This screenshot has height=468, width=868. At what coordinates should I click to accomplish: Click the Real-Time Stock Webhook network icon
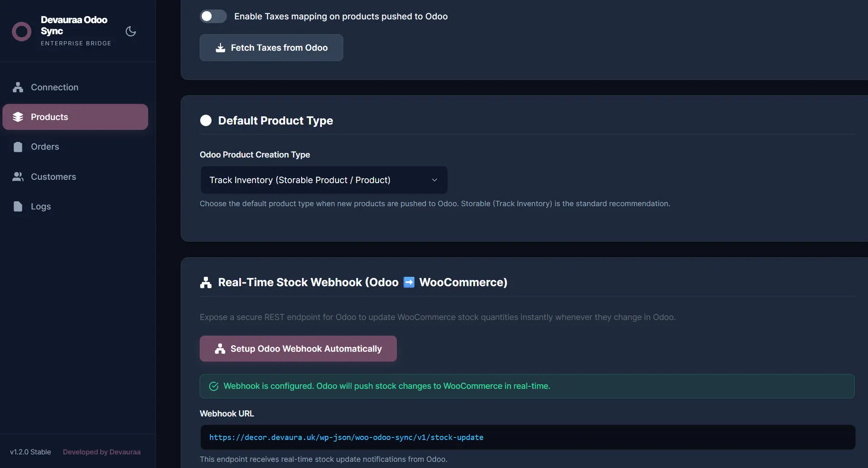click(206, 283)
